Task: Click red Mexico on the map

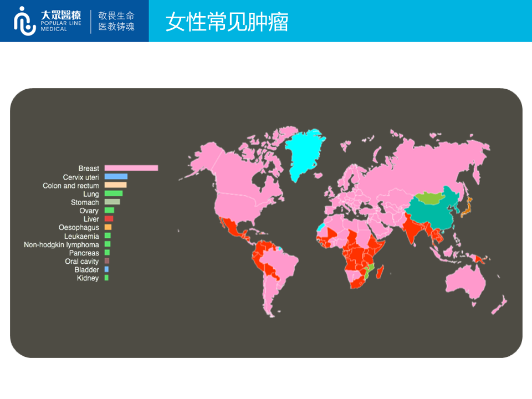Action: pos(233,228)
